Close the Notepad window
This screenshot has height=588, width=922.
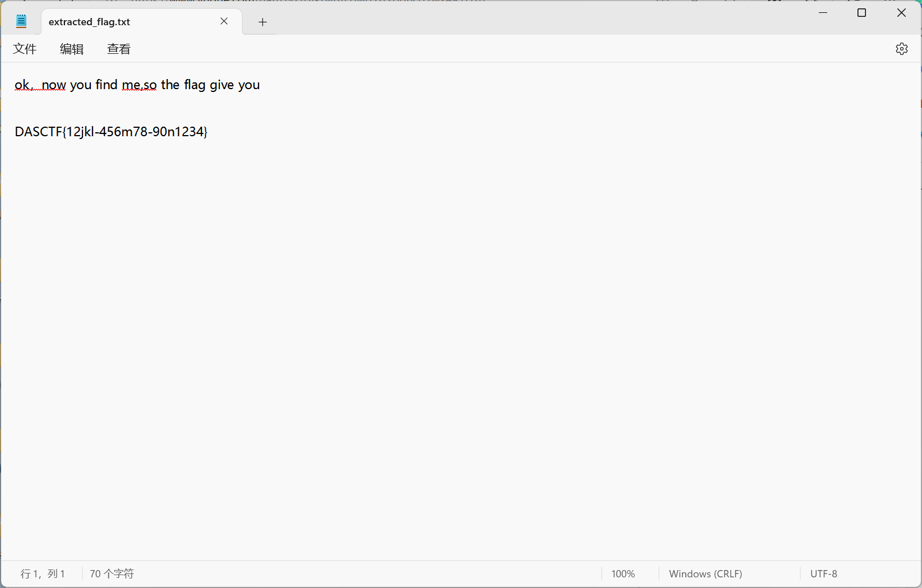point(901,13)
